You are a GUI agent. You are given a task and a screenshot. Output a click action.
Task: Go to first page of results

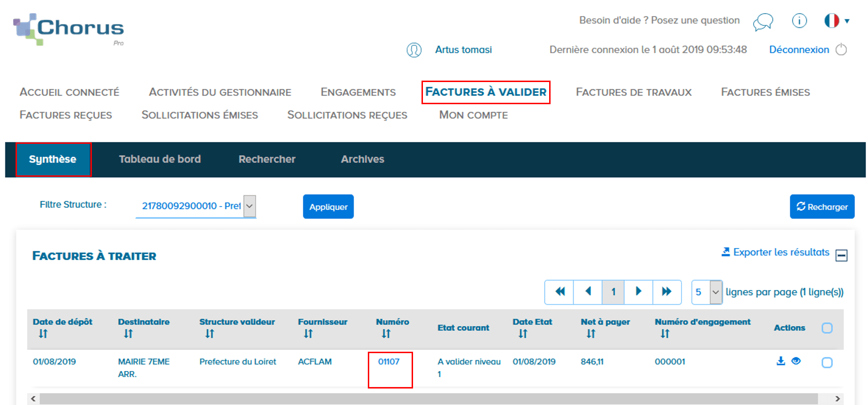[x=560, y=292]
